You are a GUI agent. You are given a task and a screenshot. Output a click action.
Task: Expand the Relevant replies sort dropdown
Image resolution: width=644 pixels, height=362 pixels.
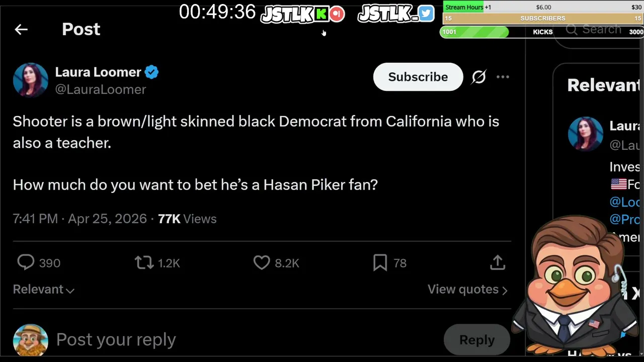(44, 290)
